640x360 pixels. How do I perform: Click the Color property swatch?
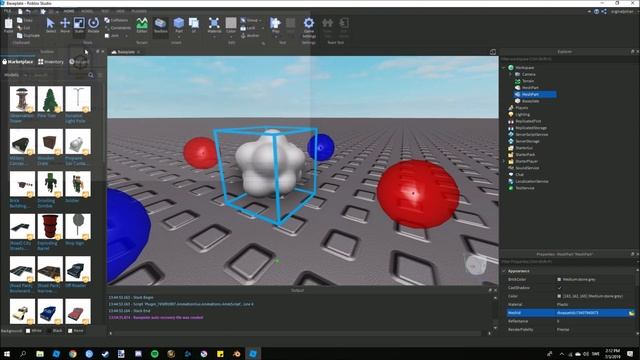point(559,296)
